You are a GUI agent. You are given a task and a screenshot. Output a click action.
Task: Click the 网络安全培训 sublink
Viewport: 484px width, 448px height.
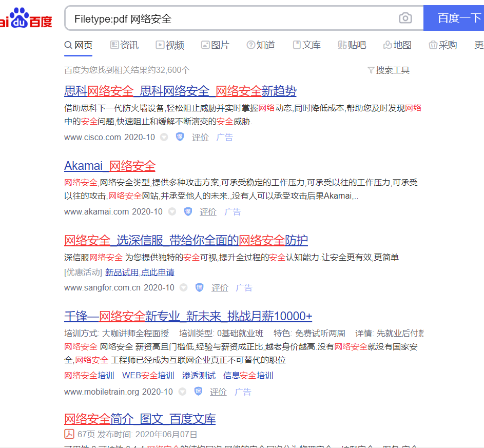(x=89, y=376)
